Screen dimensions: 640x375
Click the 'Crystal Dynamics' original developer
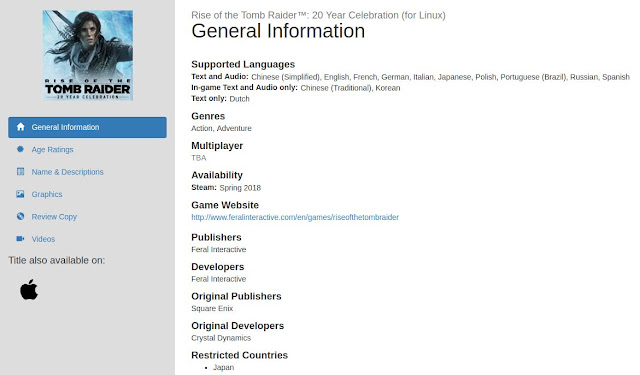point(221,338)
